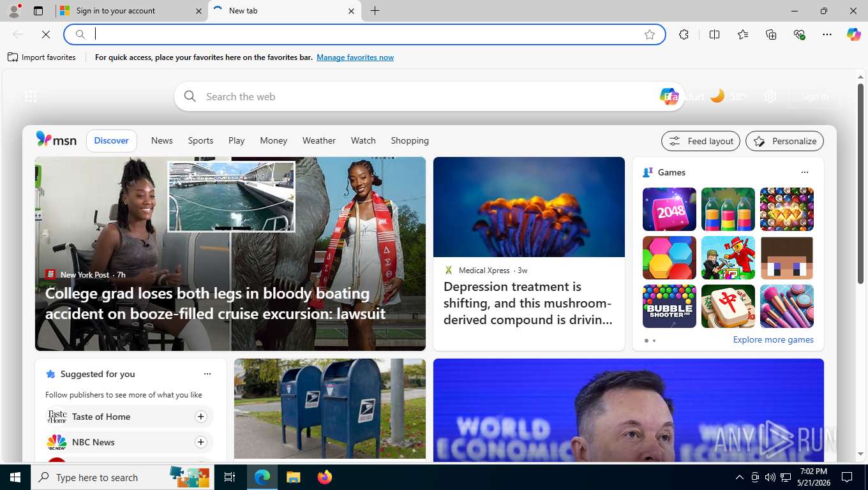Open Settings and more ellipsis menu
The height and width of the screenshot is (490, 868).
(827, 34)
